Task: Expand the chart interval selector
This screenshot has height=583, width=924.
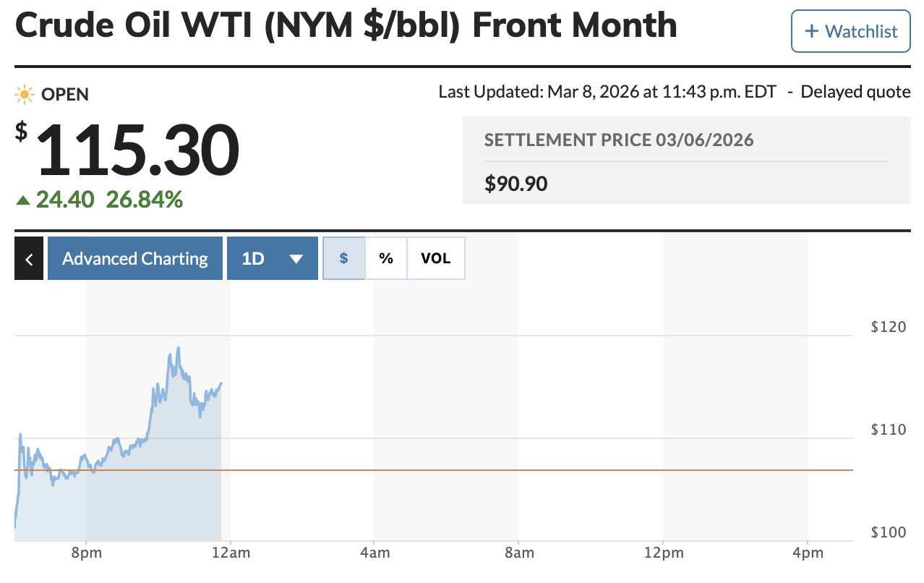Action: click(273, 258)
